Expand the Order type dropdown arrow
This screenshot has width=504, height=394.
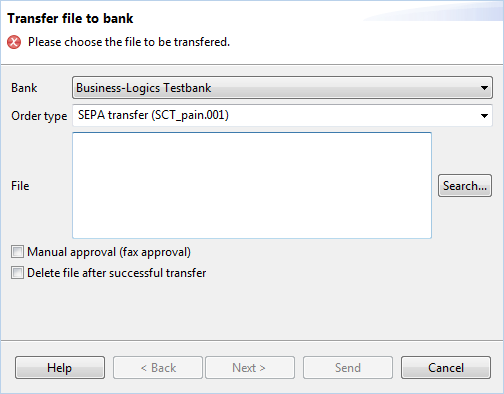tap(484, 116)
